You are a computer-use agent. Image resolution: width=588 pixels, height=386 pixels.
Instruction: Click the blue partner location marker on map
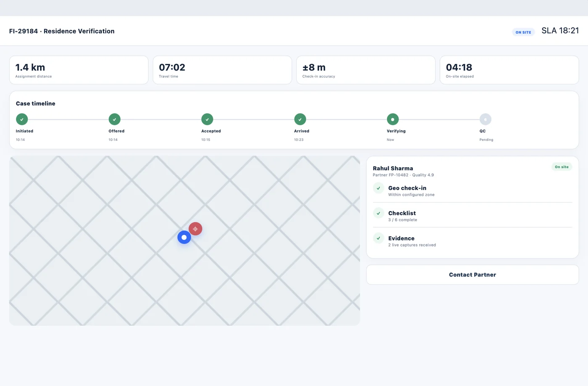click(184, 238)
